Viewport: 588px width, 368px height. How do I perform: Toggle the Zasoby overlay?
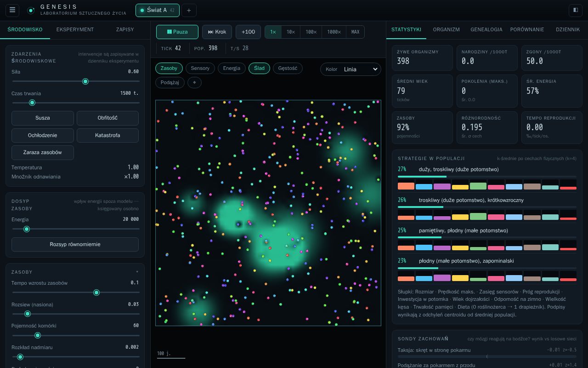[x=169, y=68]
